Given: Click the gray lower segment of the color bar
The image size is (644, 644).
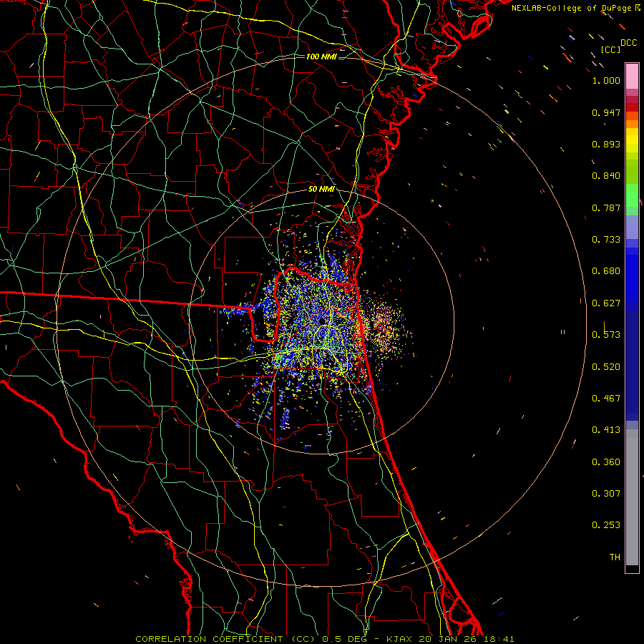Looking at the screenshot, I should click(632, 497).
